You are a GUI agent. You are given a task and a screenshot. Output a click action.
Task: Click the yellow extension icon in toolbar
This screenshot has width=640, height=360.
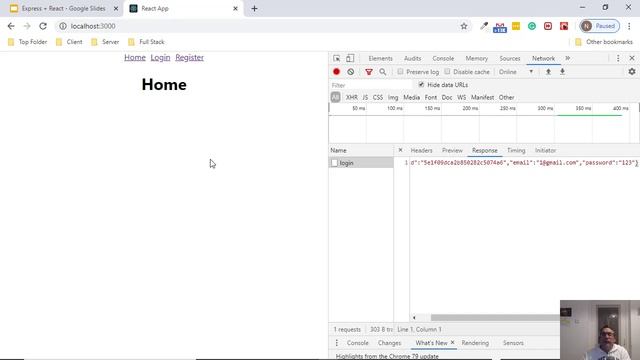[x=516, y=26]
